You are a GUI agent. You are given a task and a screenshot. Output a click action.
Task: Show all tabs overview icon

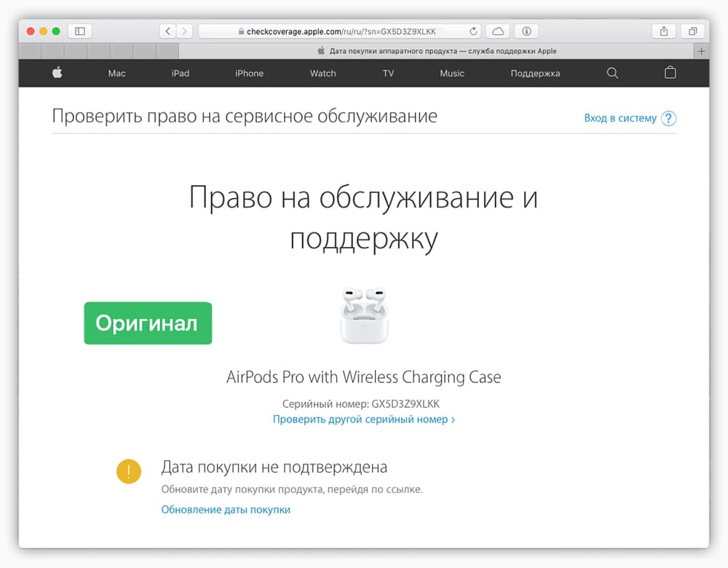(x=693, y=31)
